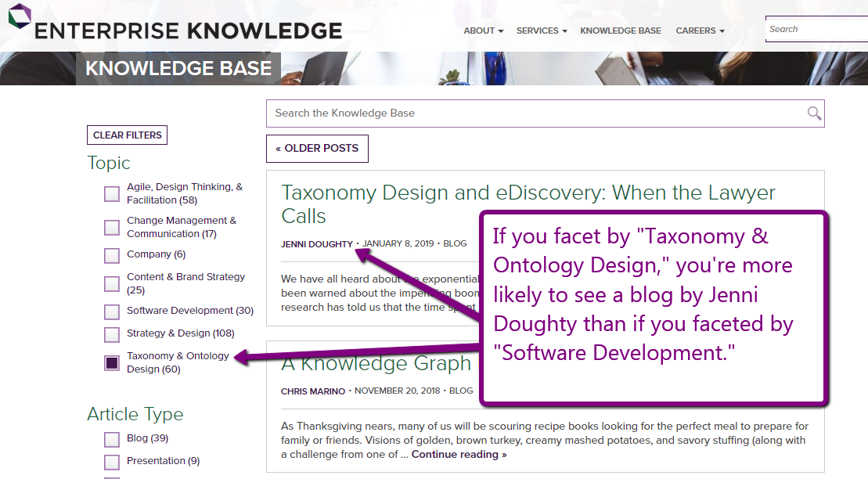Enable the Content & Brand Strategy filter checkbox
The width and height of the screenshot is (868, 479).
[x=112, y=284]
